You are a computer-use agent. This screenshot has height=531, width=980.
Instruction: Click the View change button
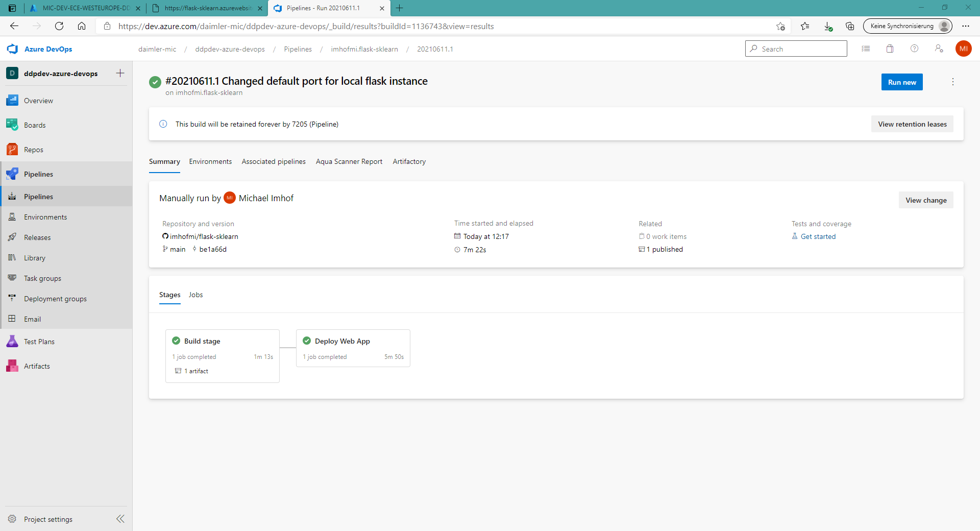pos(926,200)
